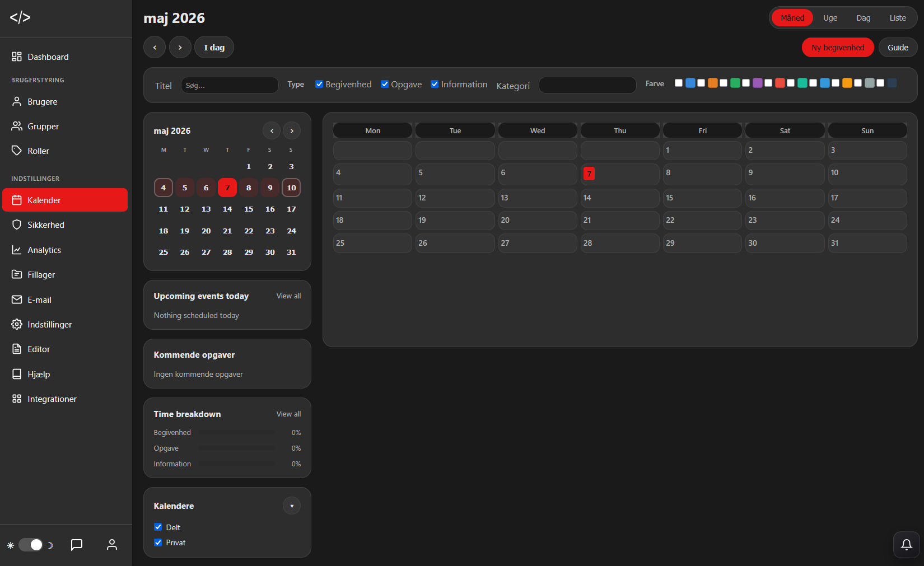
Task: Go to Brugere user management
Action: click(x=66, y=101)
